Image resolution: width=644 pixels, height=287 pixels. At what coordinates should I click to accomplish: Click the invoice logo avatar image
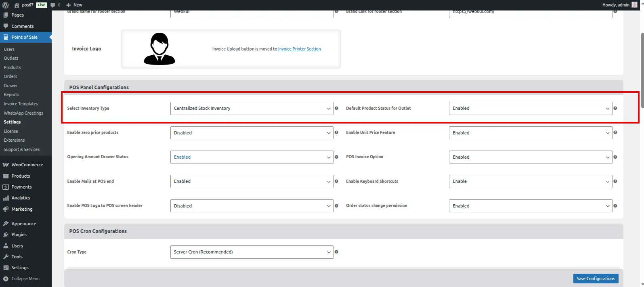pyautogui.click(x=159, y=49)
